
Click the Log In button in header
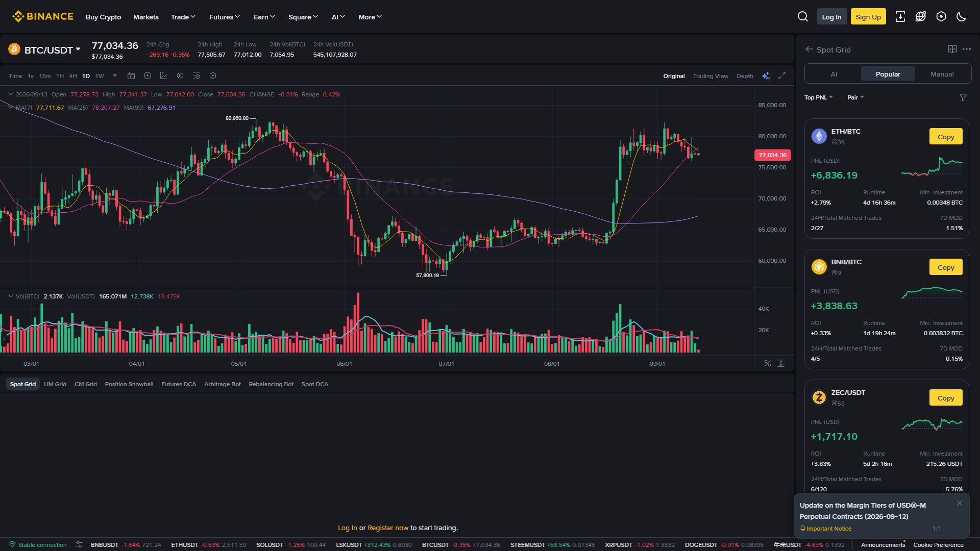click(831, 17)
